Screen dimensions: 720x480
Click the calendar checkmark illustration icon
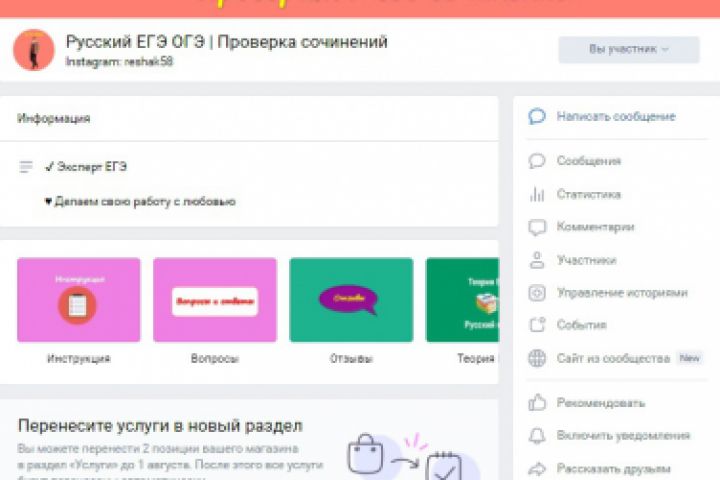tap(444, 466)
